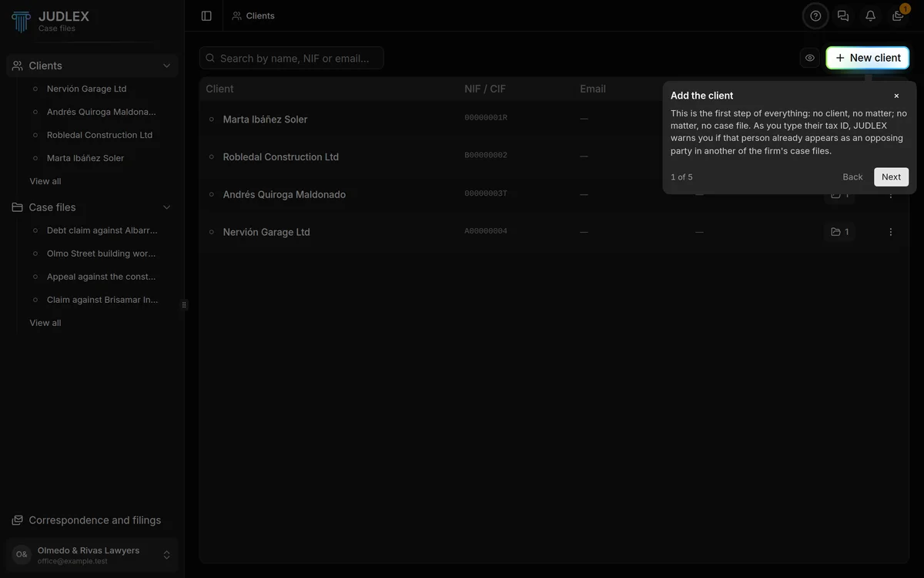Viewport: 924px width, 578px height.
Task: Toggle the eye visibility button beside New client
Action: [810, 58]
